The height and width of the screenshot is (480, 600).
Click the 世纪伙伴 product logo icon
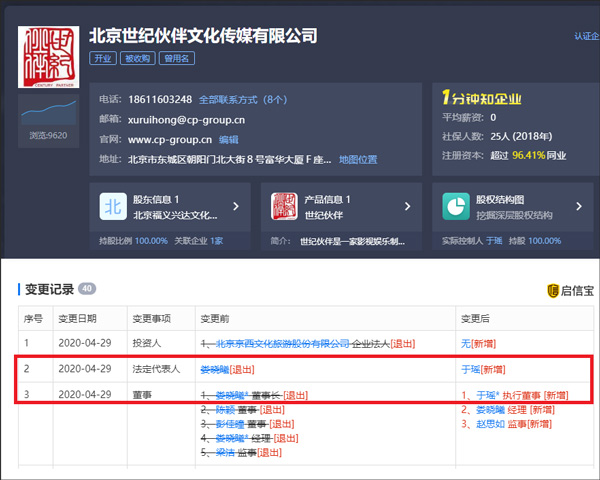coord(284,206)
